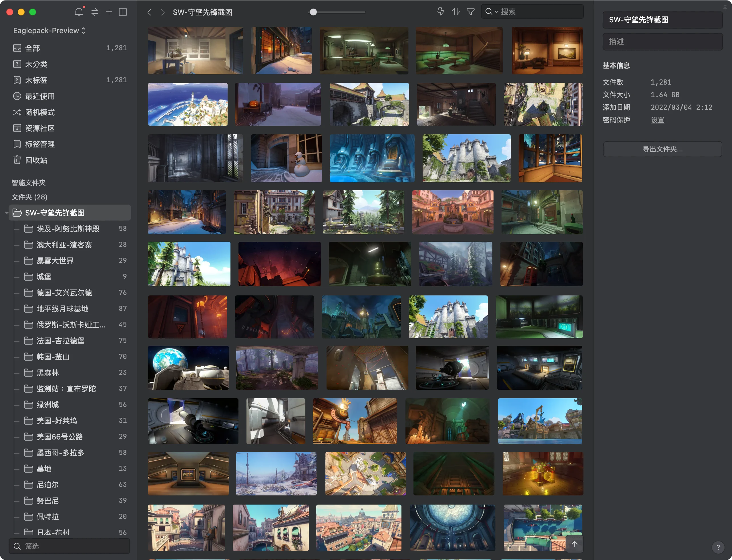Open the Eaglepack-Preview library switcher
The height and width of the screenshot is (560, 732).
tap(49, 31)
